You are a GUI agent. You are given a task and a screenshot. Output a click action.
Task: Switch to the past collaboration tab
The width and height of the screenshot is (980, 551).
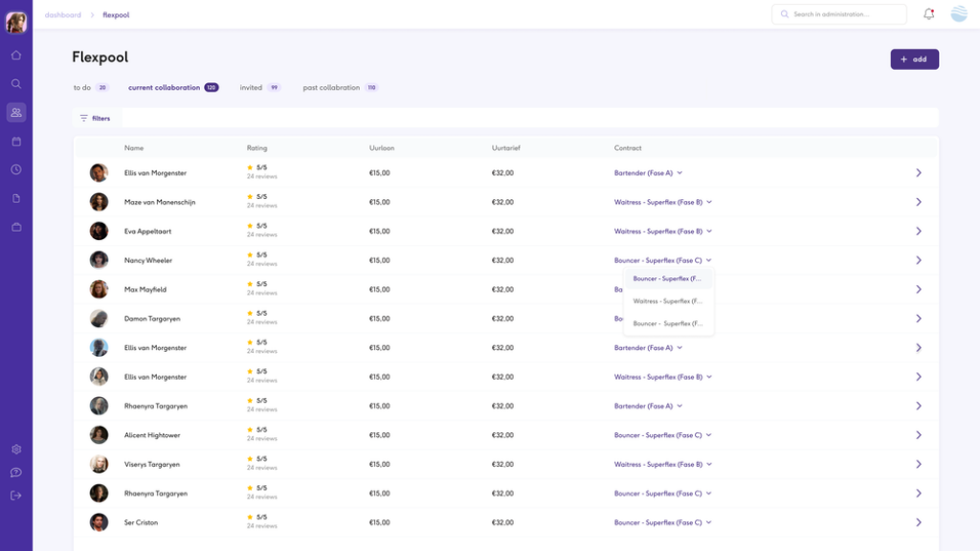pos(331,88)
